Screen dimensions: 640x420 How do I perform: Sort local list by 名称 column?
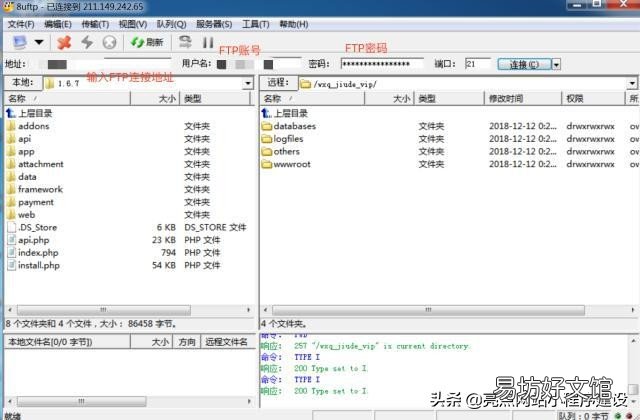click(x=67, y=98)
